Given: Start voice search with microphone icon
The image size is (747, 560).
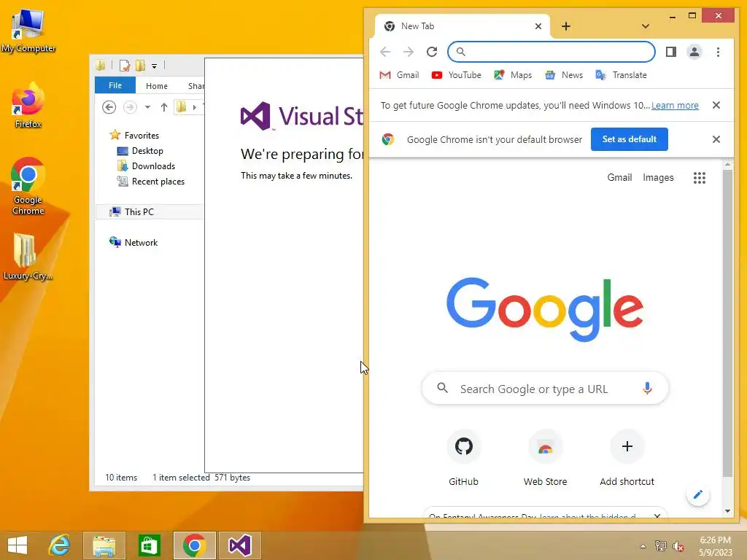Looking at the screenshot, I should (647, 389).
